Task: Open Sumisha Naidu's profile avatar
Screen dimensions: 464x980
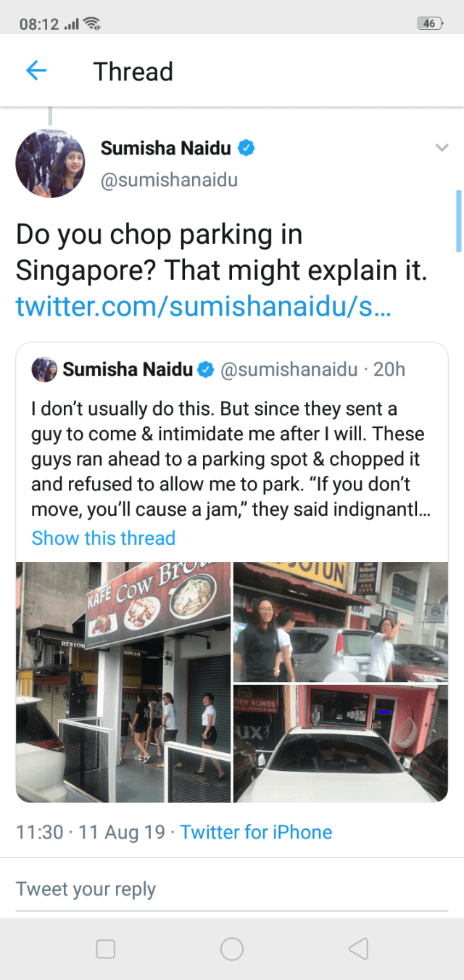Action: pyautogui.click(x=50, y=165)
